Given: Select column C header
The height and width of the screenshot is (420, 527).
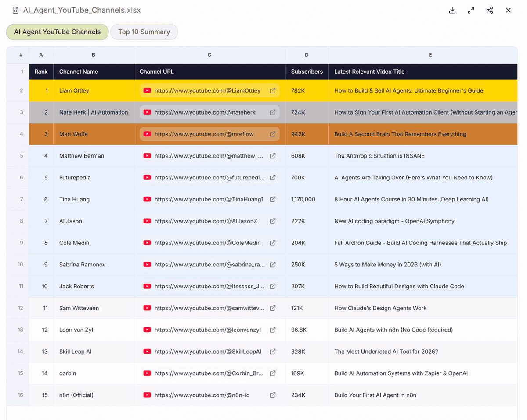Looking at the screenshot, I should pyautogui.click(x=209, y=55).
